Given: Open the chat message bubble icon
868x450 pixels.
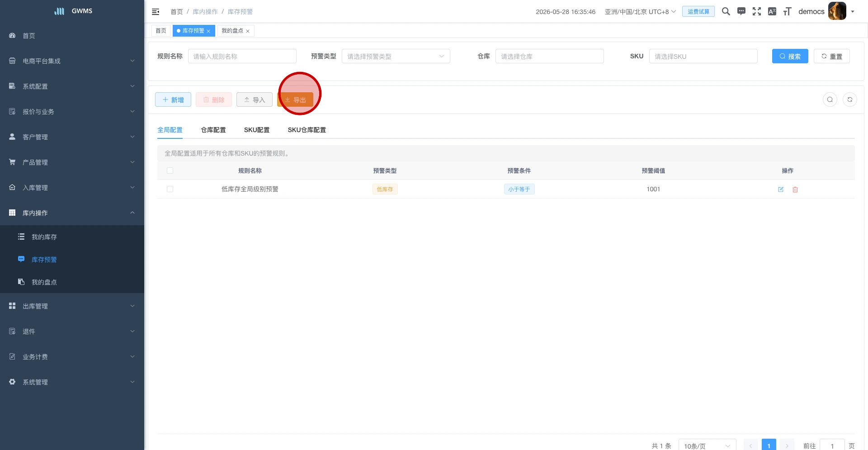Looking at the screenshot, I should [741, 11].
